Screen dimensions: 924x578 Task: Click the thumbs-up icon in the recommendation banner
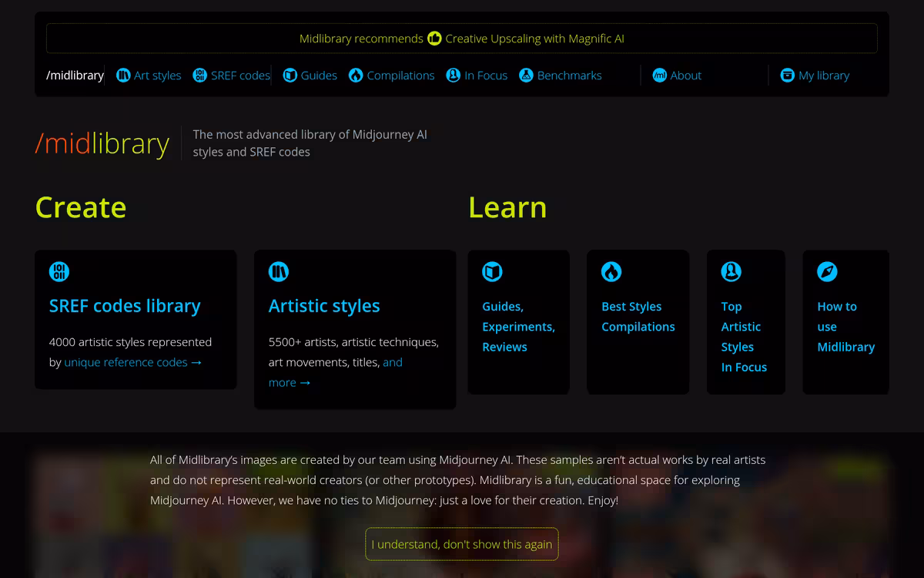click(x=434, y=38)
